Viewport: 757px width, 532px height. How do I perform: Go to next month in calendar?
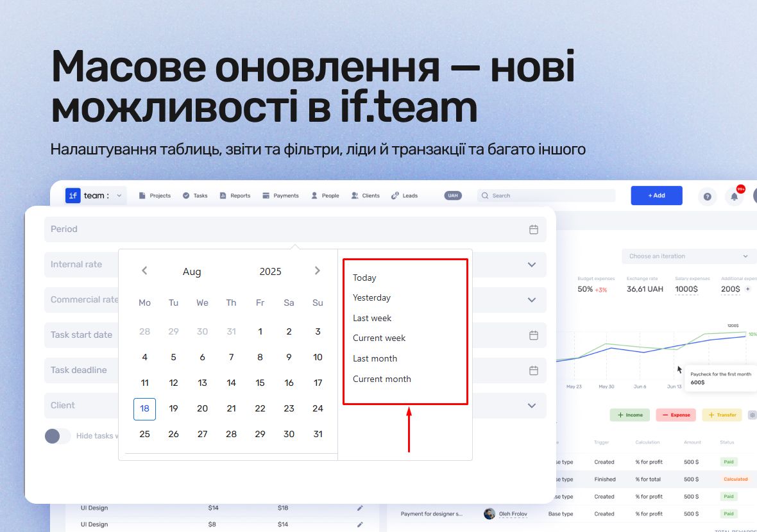pos(317,270)
